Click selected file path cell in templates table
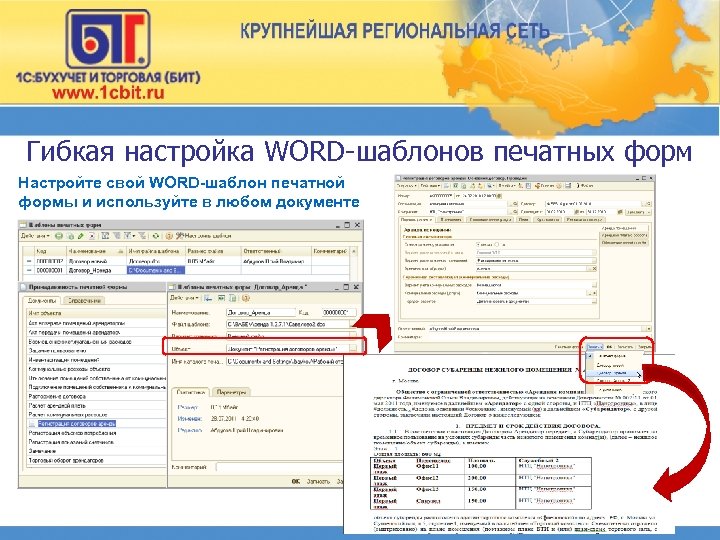 click(156, 271)
